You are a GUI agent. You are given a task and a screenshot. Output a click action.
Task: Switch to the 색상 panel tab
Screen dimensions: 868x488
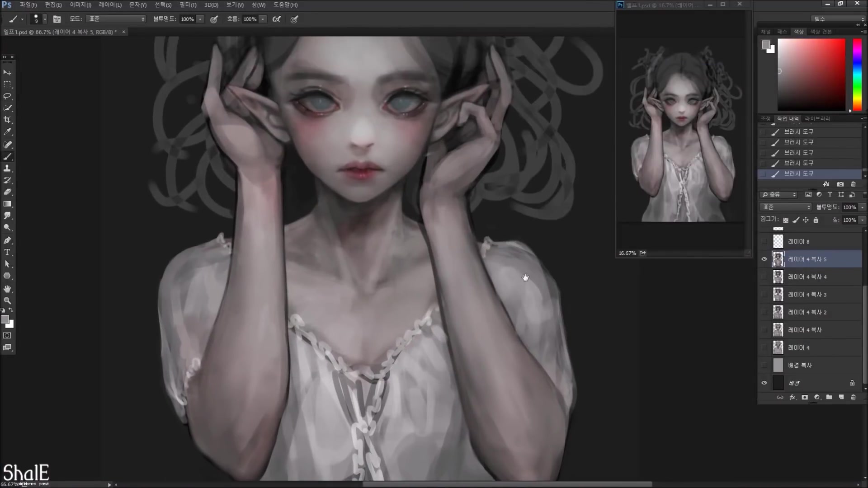click(x=798, y=32)
